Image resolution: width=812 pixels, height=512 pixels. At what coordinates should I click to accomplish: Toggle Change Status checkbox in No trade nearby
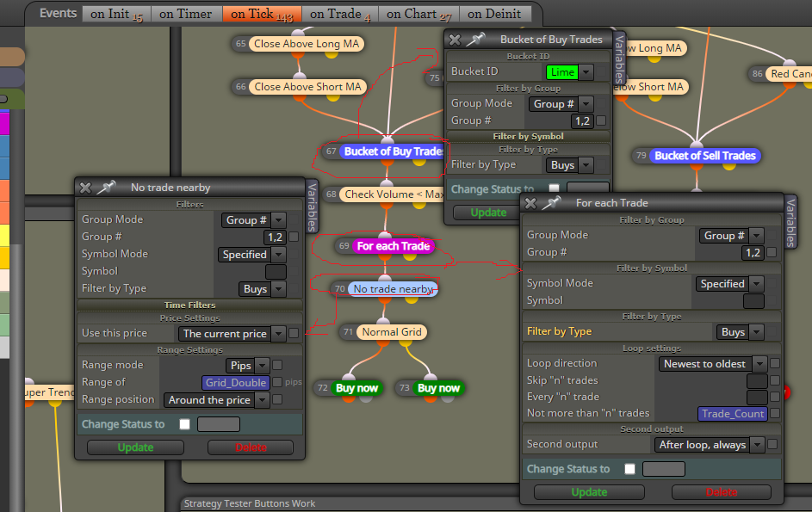pyautogui.click(x=184, y=424)
